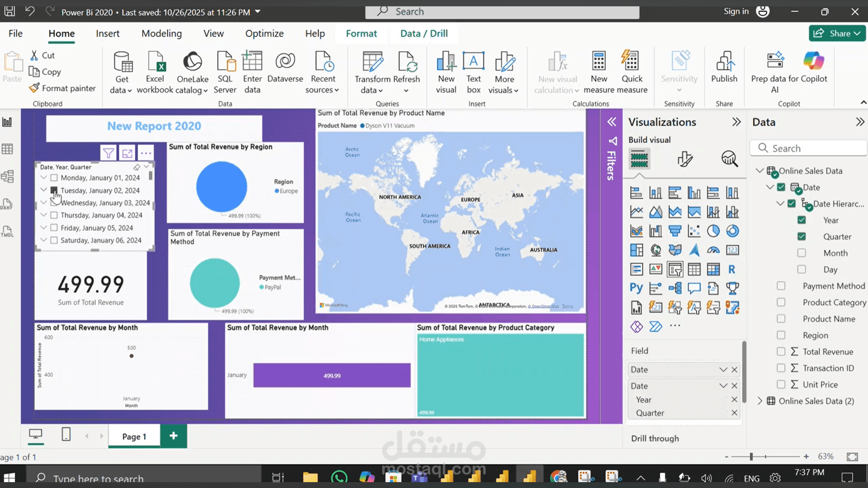Open the Optimize ribbon tab

pos(264,33)
